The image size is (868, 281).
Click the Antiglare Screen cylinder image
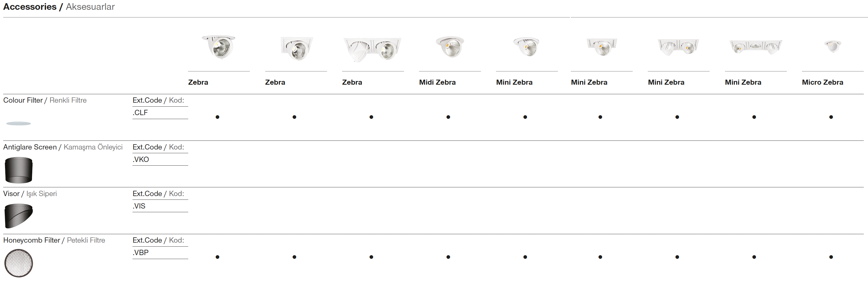click(19, 170)
